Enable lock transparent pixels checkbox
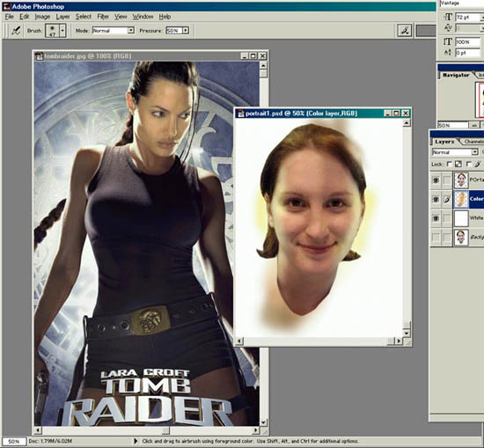Image resolution: width=484 pixels, height=448 pixels. [x=449, y=164]
